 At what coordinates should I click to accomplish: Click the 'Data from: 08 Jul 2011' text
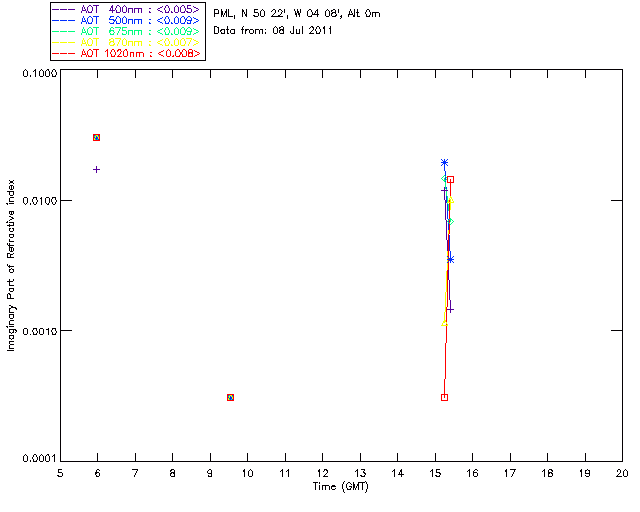[273, 31]
